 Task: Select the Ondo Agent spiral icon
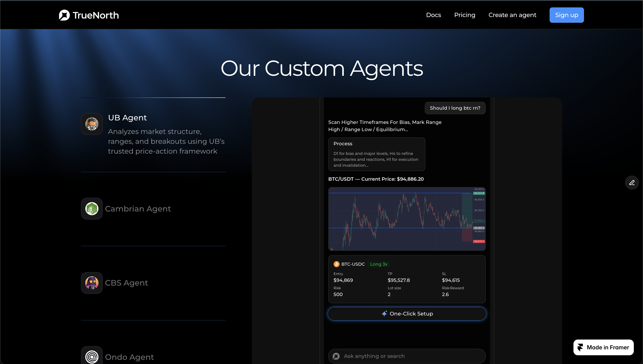[x=92, y=357]
